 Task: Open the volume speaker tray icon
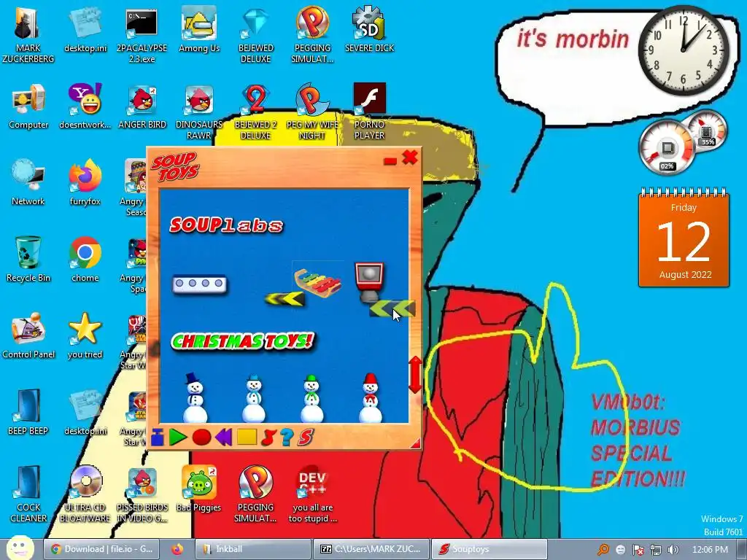click(673, 550)
